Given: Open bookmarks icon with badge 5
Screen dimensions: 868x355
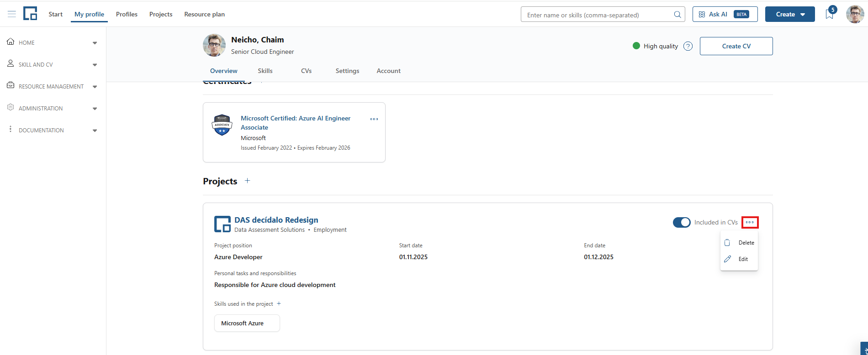Looking at the screenshot, I should [x=830, y=14].
